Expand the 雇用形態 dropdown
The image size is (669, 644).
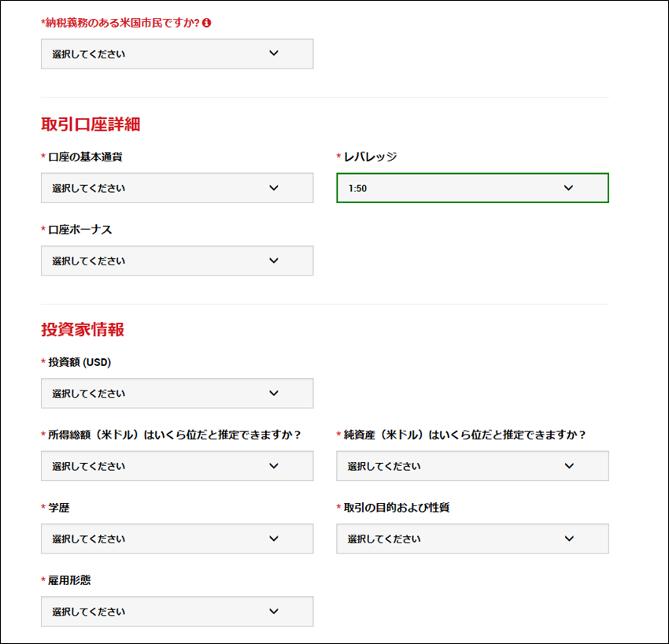[177, 611]
